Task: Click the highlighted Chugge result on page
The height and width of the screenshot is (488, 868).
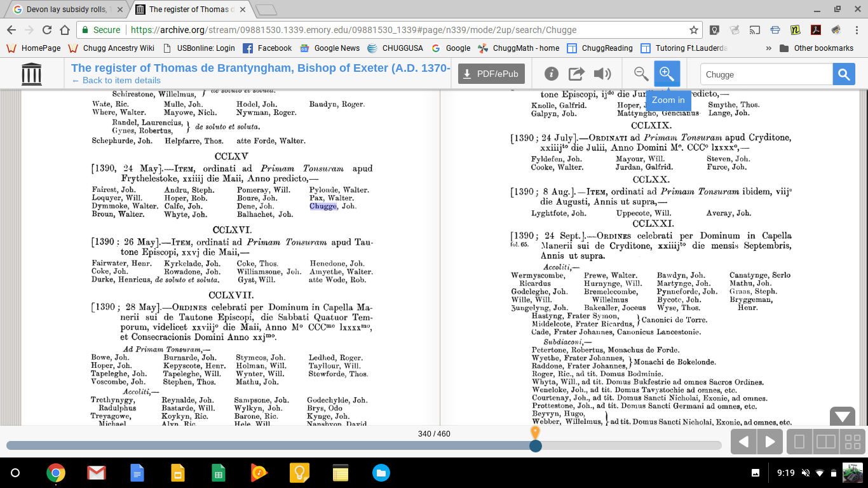Action: tap(323, 206)
